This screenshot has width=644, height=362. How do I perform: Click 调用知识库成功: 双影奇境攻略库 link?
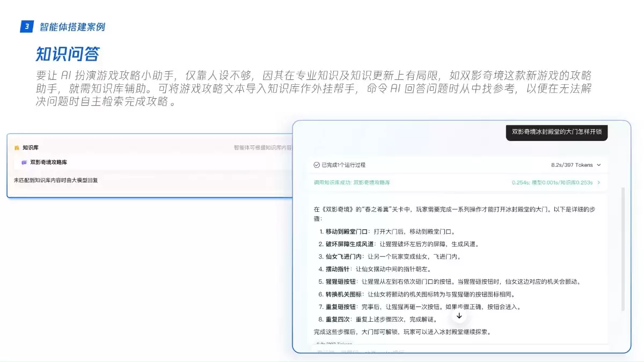pos(352,182)
